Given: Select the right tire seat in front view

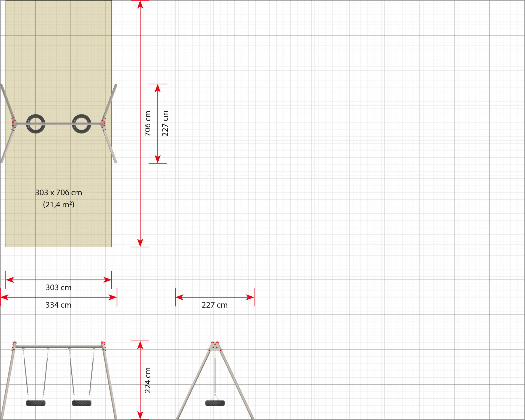Looking at the screenshot, I should [x=82, y=403].
